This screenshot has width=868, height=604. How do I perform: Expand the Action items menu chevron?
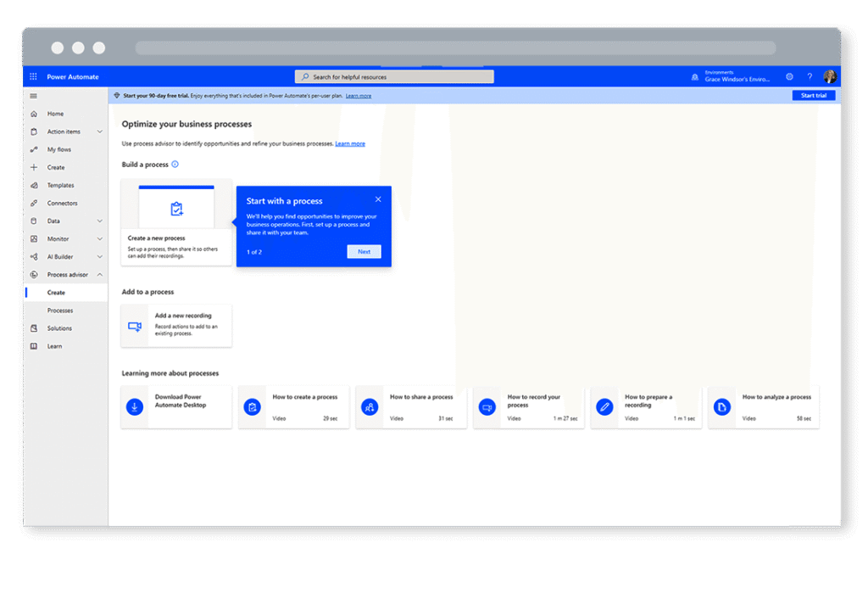pyautogui.click(x=100, y=131)
